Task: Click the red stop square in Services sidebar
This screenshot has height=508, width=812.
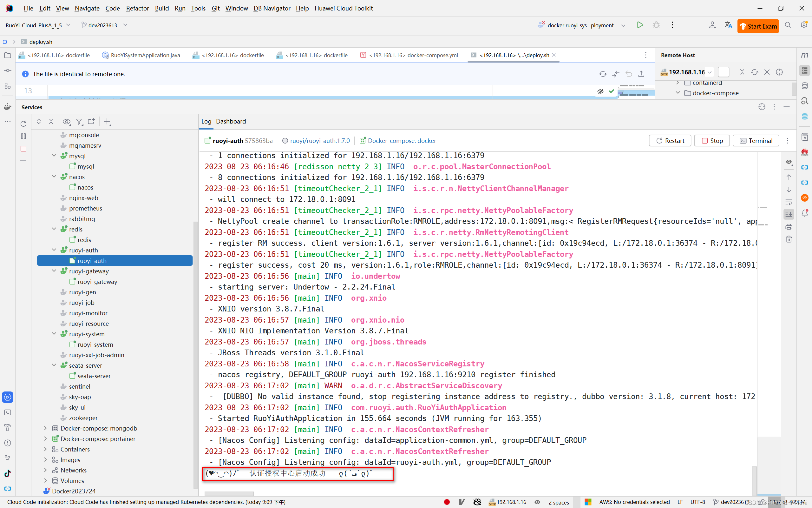Action: 23,149
